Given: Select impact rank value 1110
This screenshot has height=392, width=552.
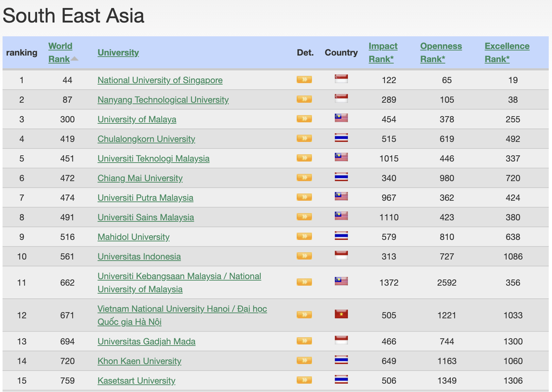Looking at the screenshot, I should pos(389,217).
